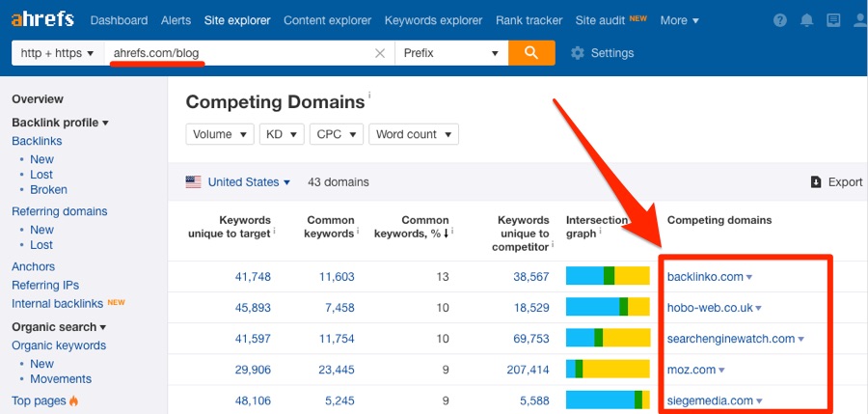Click the United States flag icon

(x=193, y=181)
